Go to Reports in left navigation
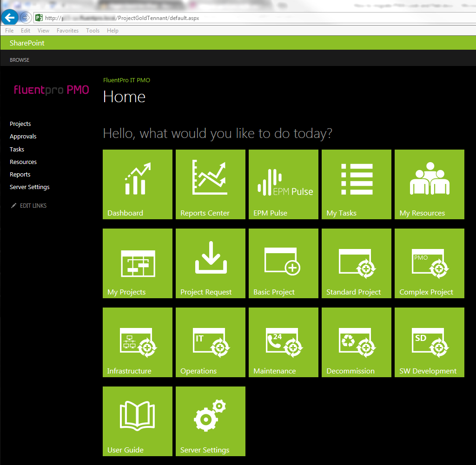This screenshot has width=476, height=465. point(20,174)
